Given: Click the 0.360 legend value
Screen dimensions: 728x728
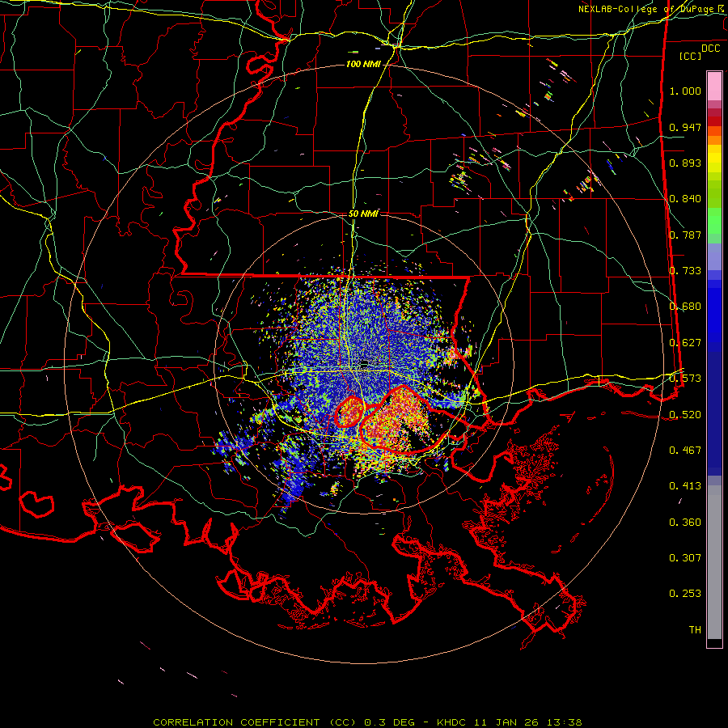Looking at the screenshot, I should tap(685, 523).
